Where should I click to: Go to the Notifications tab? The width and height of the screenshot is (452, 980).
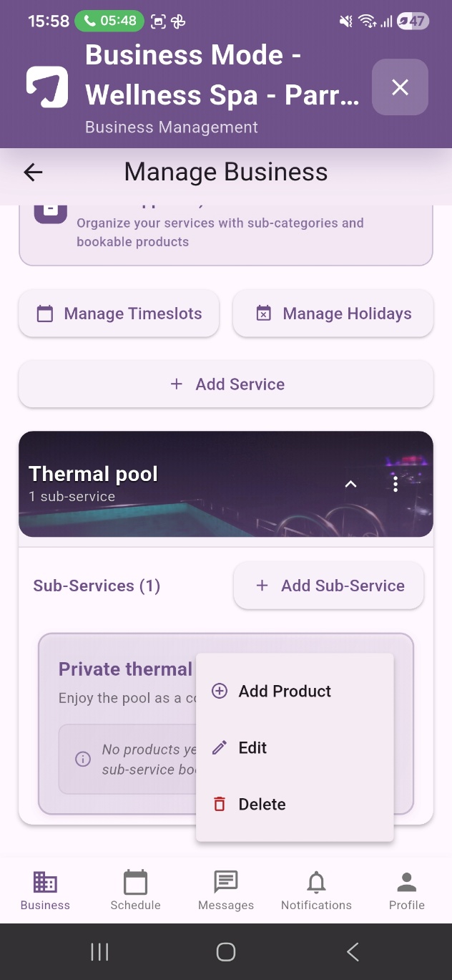(316, 890)
